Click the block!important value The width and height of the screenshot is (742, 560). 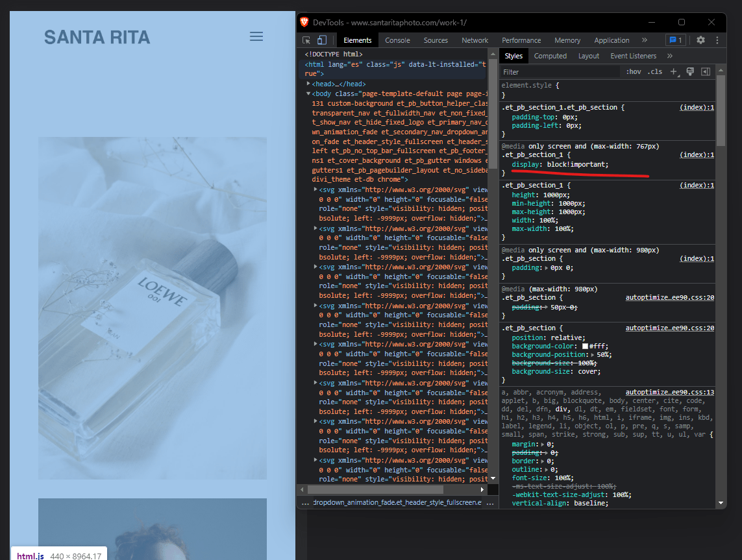[576, 165]
